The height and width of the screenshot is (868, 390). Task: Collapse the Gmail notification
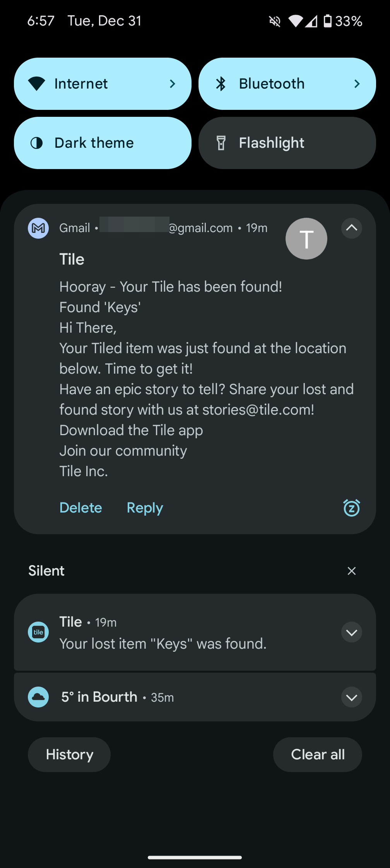click(x=351, y=228)
